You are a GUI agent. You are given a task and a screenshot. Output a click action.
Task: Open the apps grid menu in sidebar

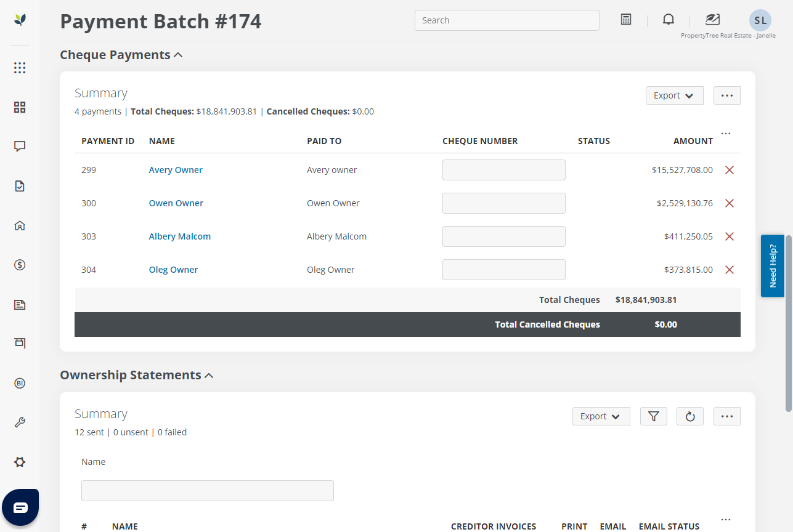point(20,68)
